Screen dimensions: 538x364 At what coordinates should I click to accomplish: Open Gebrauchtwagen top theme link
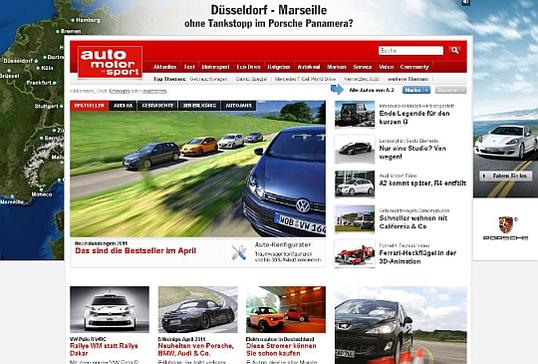208,79
